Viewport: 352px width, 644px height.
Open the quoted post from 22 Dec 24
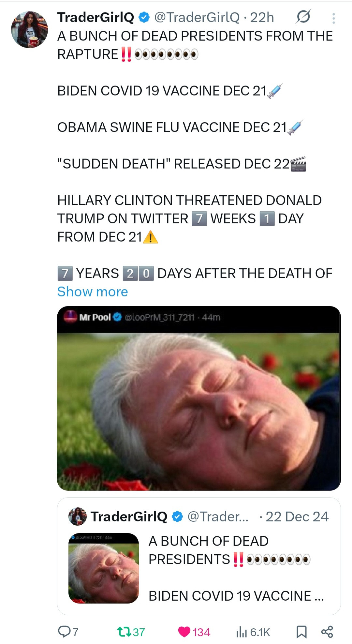(199, 556)
